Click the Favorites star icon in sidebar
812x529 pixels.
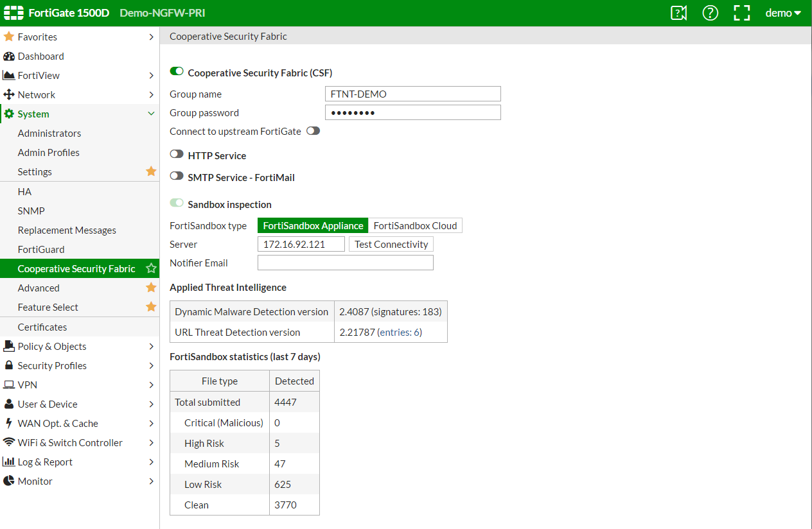[x=8, y=37]
